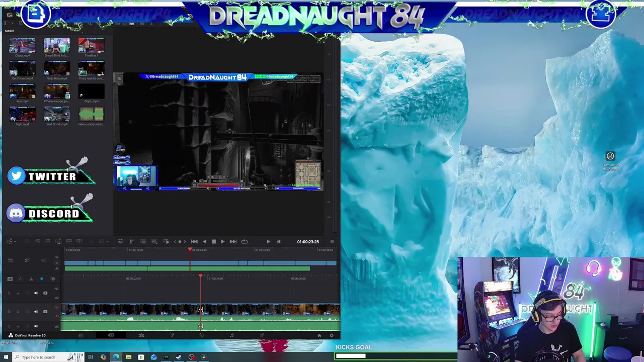Screen dimensions: 644x362
Task: Select the Chaos.mp4 clip
Action: [x=22, y=46]
